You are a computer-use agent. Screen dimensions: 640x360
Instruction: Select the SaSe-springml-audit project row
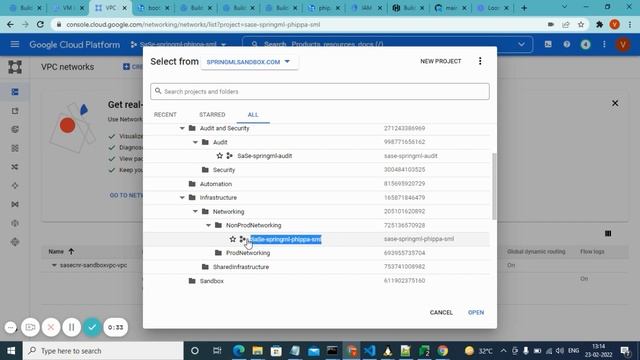click(x=316, y=156)
